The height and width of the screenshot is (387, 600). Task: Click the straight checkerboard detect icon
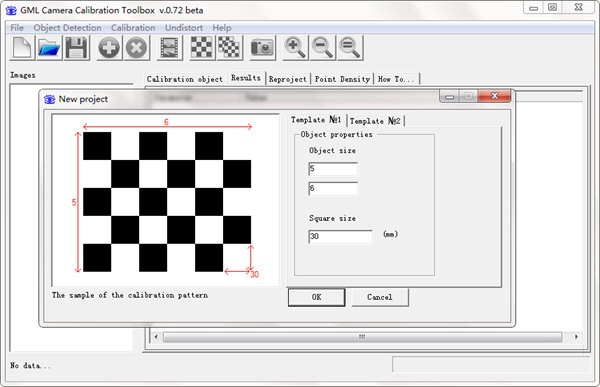pos(202,48)
